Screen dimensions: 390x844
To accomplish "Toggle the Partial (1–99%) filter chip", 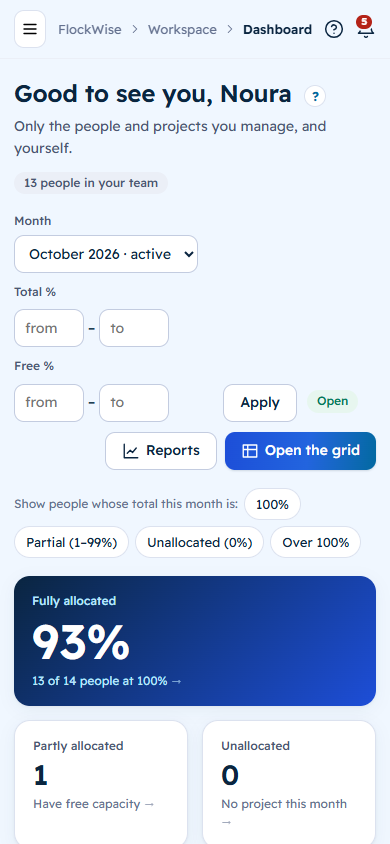I will [x=72, y=542].
